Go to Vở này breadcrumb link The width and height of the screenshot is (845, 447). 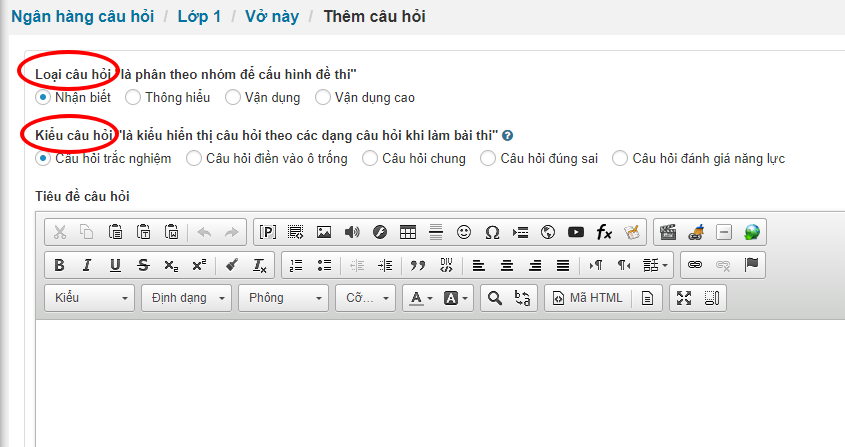pyautogui.click(x=272, y=16)
